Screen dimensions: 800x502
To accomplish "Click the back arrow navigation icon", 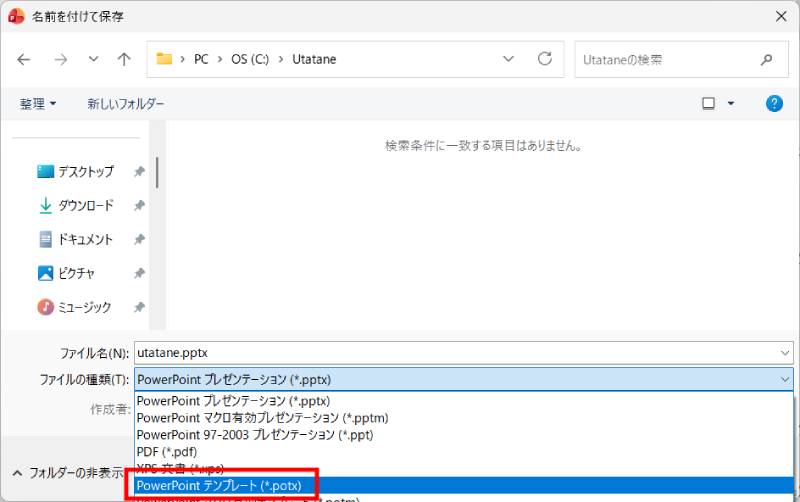I will tap(24, 60).
